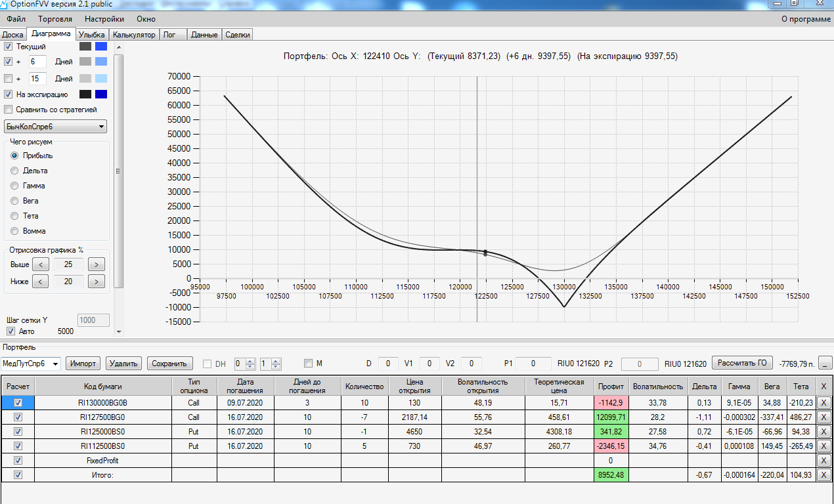The height and width of the screenshot is (504, 834).
Task: Decrease the Выше percentage with the left arrow
Action: (x=40, y=264)
